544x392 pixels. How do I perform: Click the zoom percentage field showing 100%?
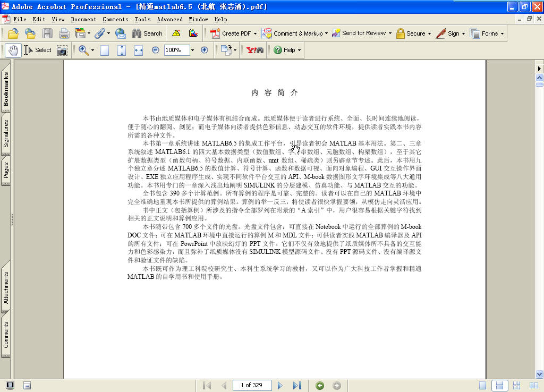point(176,50)
